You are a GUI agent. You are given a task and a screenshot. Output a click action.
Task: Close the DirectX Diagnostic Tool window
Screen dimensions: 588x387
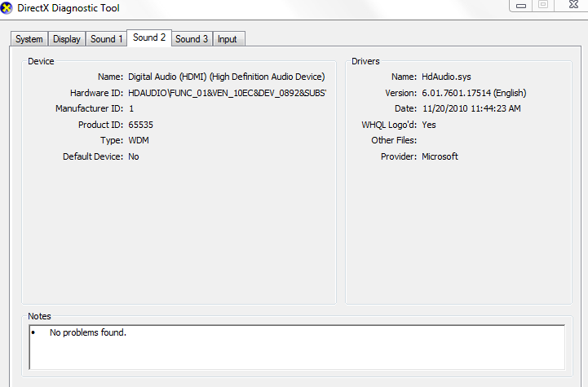[x=573, y=5]
